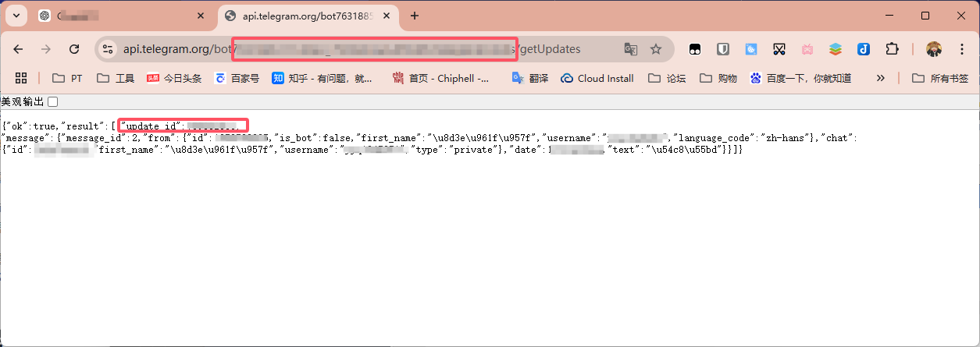Open the 百度一下 bookmark link
This screenshot has height=347, width=980.
pyautogui.click(x=800, y=78)
